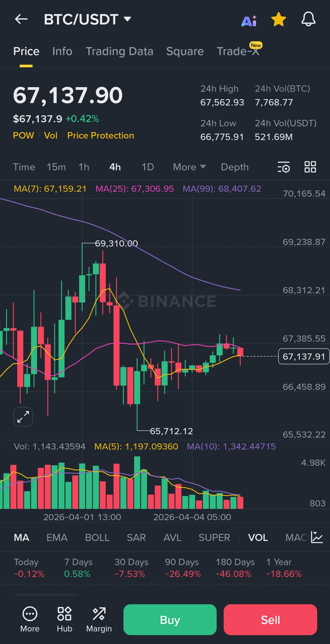Select the BOLL indicator

pyautogui.click(x=97, y=538)
